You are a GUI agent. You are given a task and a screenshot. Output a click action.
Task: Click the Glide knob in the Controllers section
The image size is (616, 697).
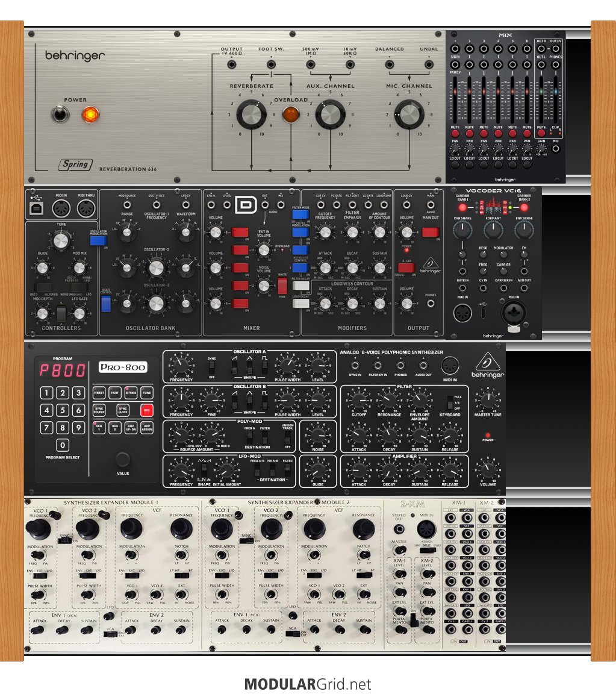(43, 268)
